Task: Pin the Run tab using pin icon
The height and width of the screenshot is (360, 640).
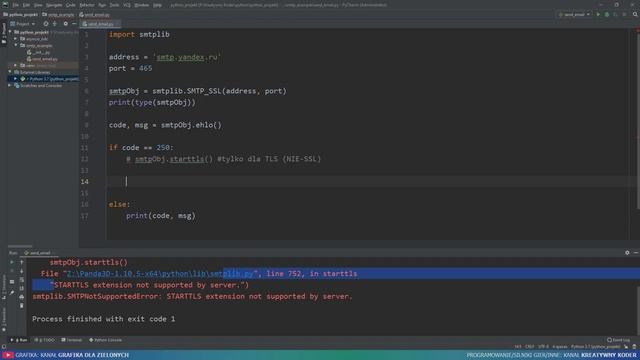Action: (12, 293)
